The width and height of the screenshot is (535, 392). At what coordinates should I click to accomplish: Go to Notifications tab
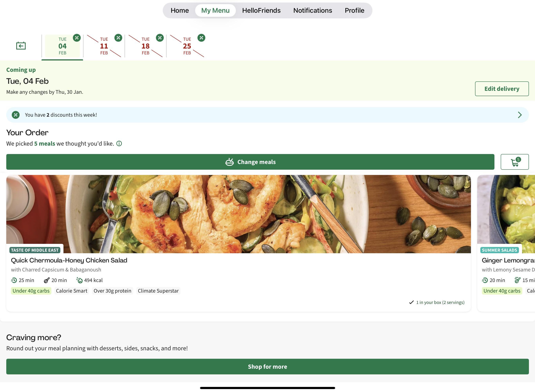[x=312, y=10]
